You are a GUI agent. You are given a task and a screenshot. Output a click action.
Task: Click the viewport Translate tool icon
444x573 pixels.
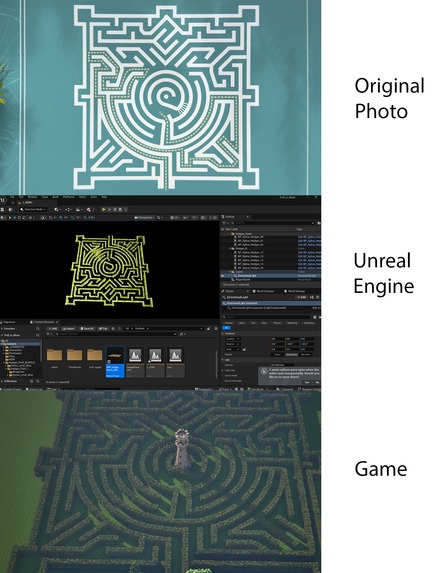click(x=15, y=217)
